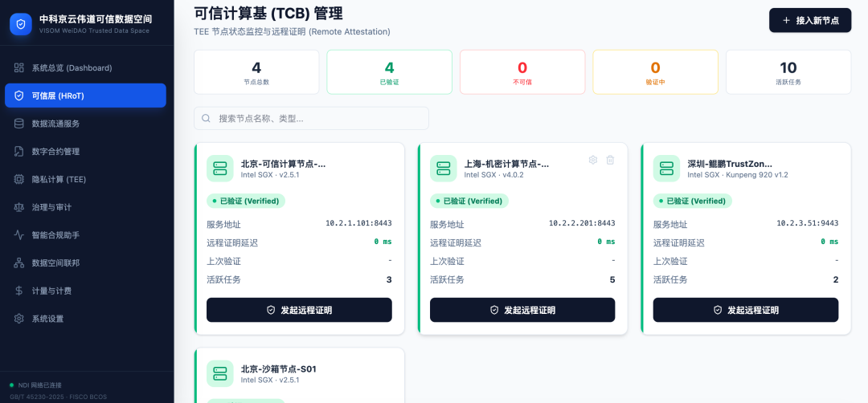The image size is (868, 403).
Task: Click the dollar icon beside 计量与计费
Action: (18, 291)
